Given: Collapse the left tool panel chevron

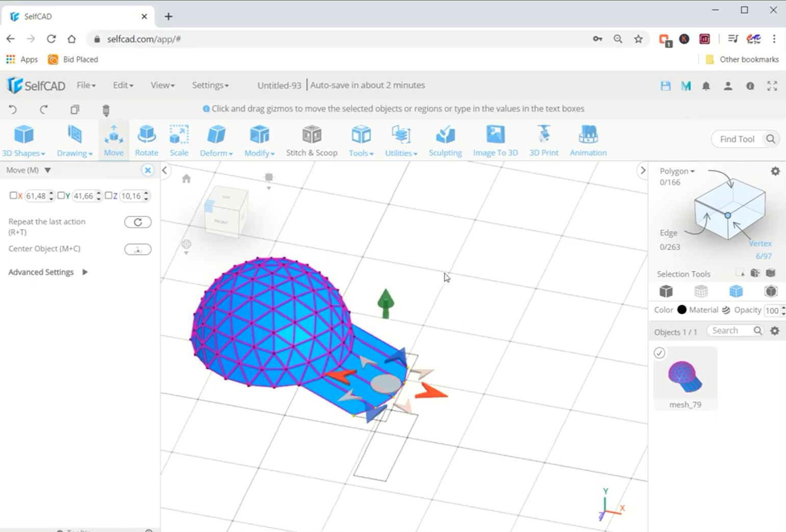Looking at the screenshot, I should click(x=164, y=170).
